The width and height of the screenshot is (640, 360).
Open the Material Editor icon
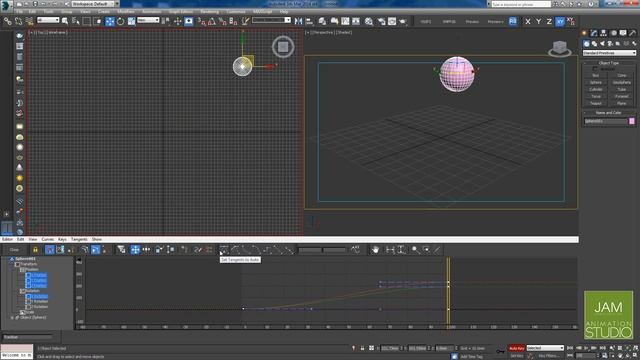tap(369, 21)
